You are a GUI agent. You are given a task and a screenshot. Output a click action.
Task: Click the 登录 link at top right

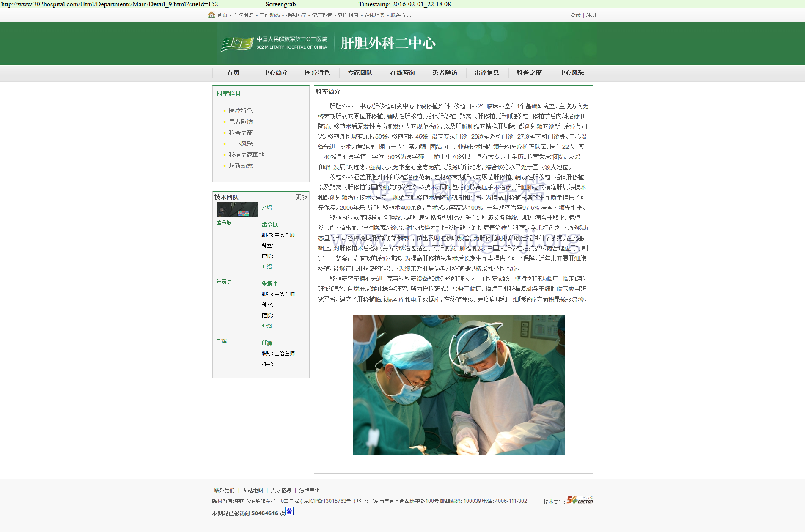(x=575, y=15)
